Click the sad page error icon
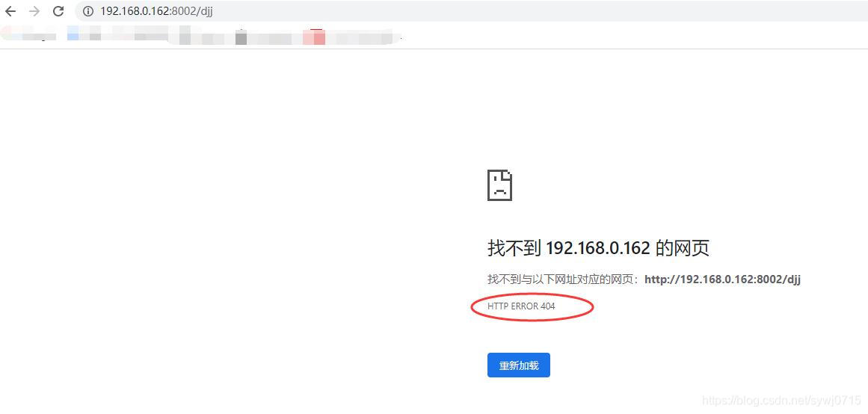This screenshot has height=414, width=868. [x=499, y=185]
